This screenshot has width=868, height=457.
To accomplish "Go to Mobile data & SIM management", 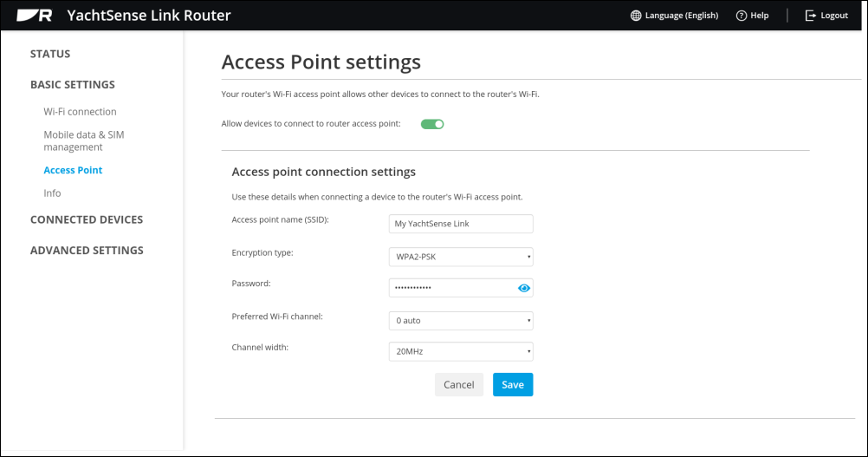I will tap(84, 140).
